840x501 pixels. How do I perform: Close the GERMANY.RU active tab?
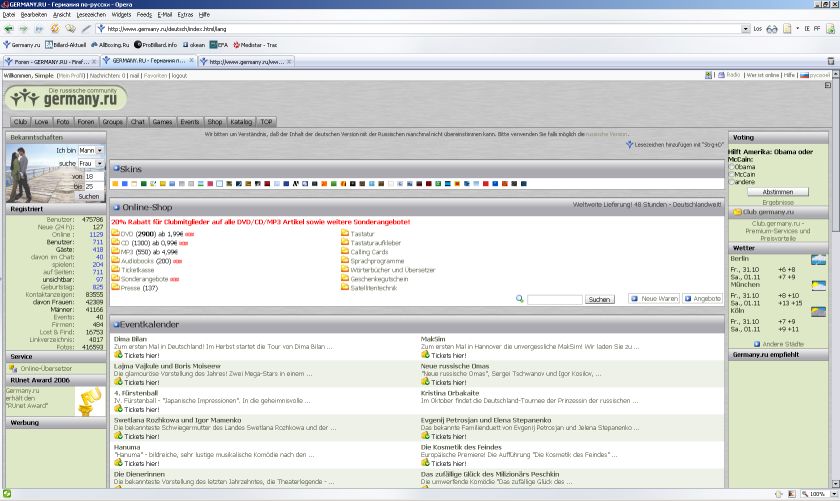click(x=191, y=61)
